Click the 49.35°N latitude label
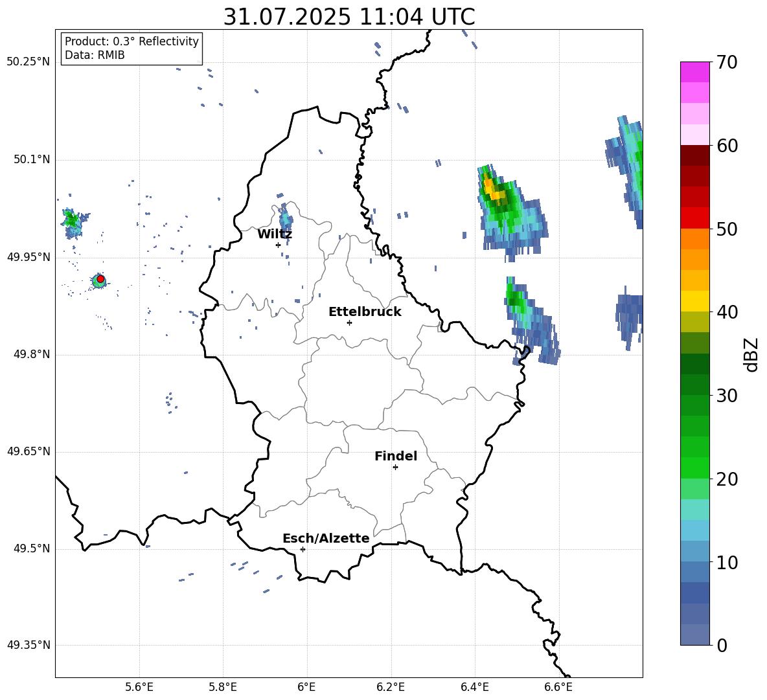This screenshot has width=767, height=700. point(29,645)
